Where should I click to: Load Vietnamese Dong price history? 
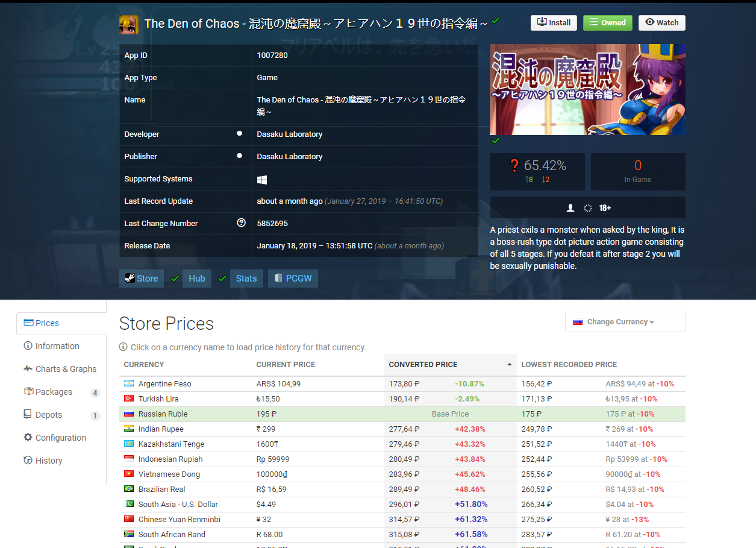[x=169, y=474]
